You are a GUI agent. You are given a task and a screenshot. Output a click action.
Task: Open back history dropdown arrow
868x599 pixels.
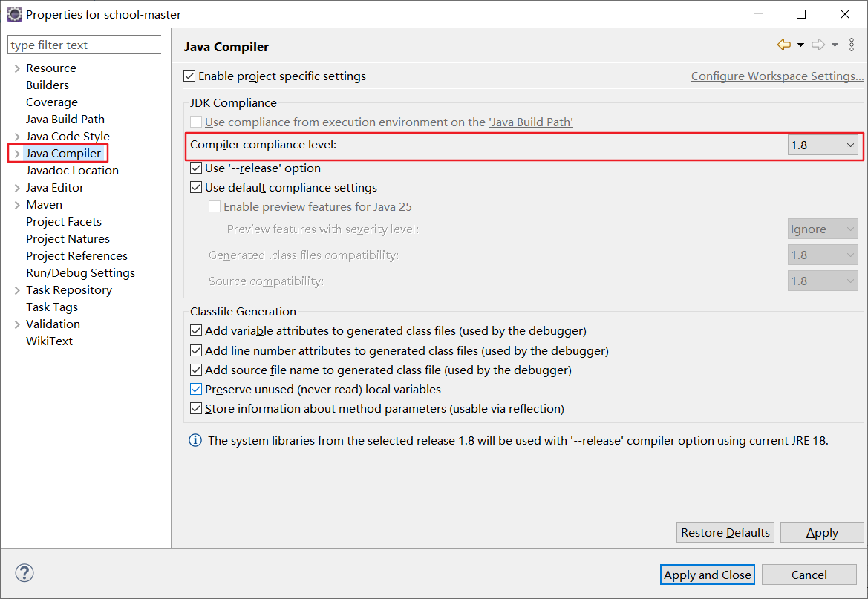[800, 45]
